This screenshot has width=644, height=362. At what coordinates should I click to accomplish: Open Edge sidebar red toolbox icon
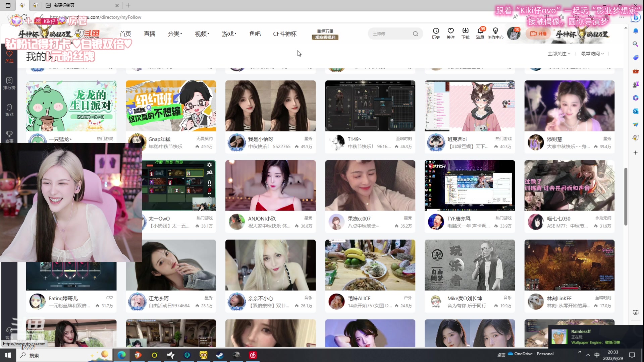(x=636, y=71)
